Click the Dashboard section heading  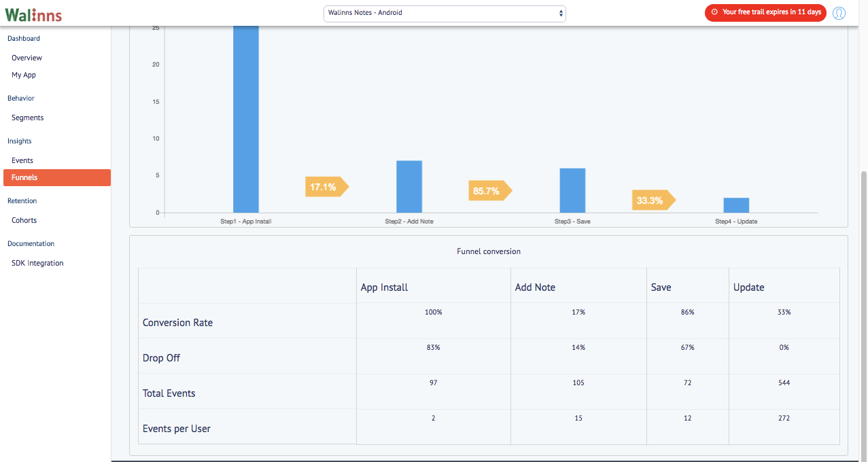point(24,39)
